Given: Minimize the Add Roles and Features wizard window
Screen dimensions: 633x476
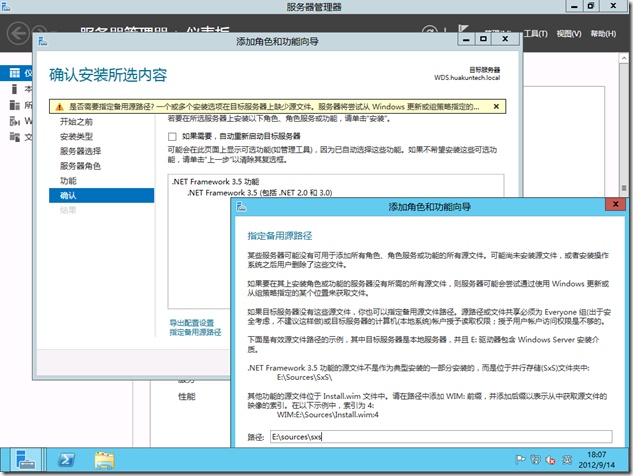Looking at the screenshot, I should (x=466, y=39).
